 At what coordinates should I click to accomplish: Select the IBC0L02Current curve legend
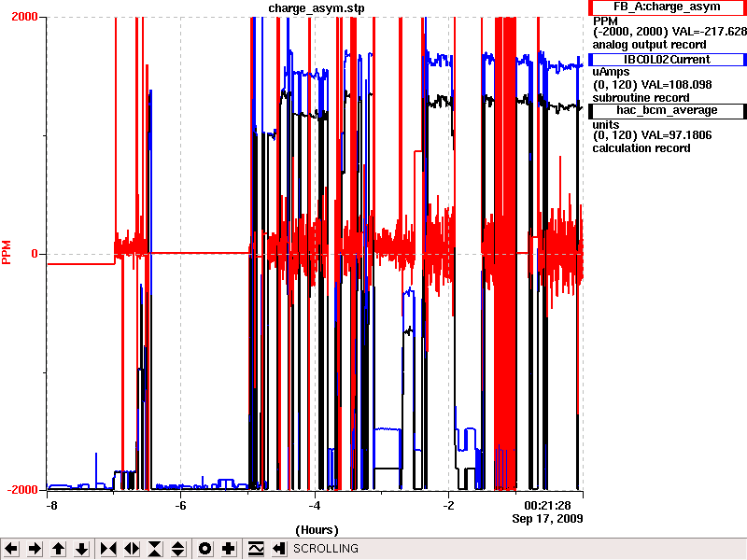[667, 60]
